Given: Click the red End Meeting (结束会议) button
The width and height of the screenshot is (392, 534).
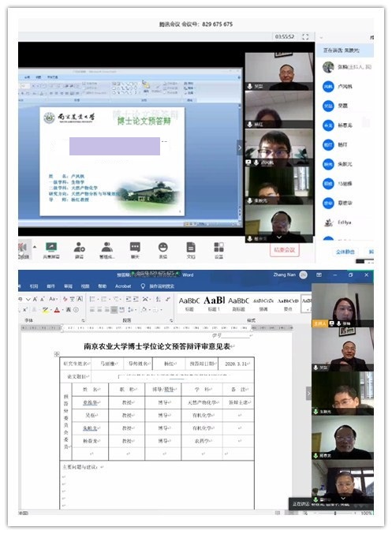Looking at the screenshot, I should click(x=285, y=250).
